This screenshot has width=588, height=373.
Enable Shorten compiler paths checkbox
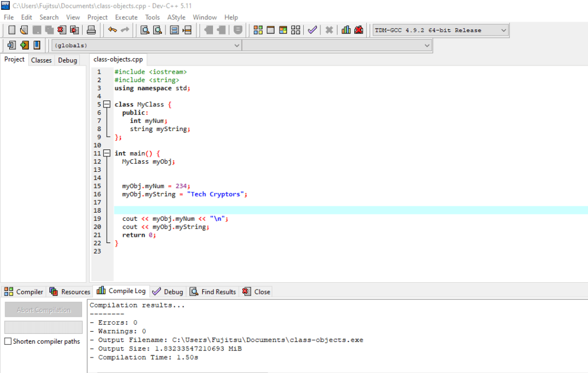click(x=8, y=341)
